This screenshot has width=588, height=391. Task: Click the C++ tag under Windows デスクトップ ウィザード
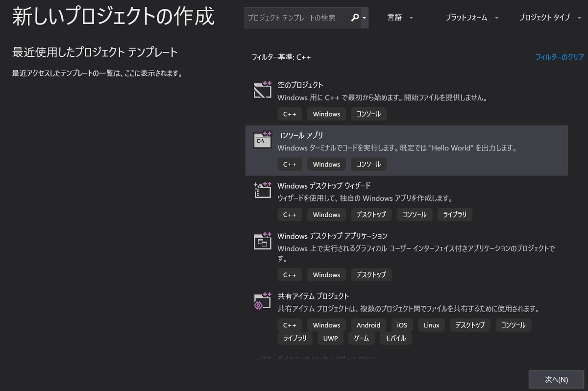click(290, 215)
